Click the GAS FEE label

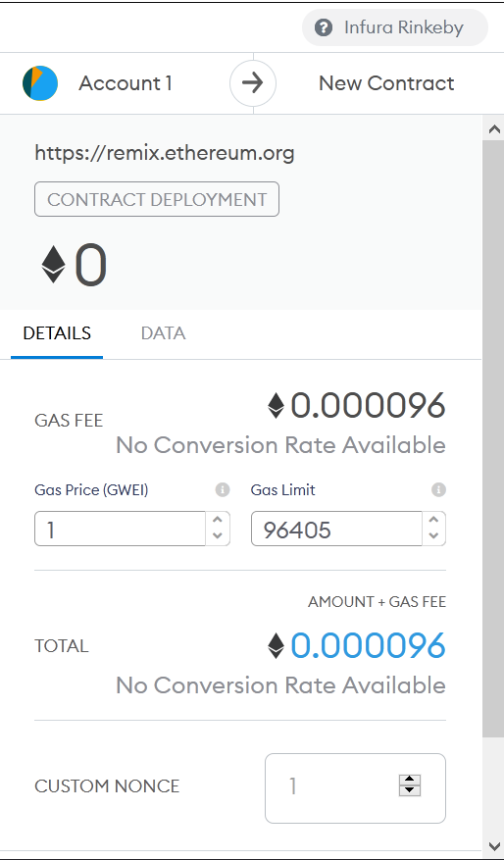coord(69,421)
